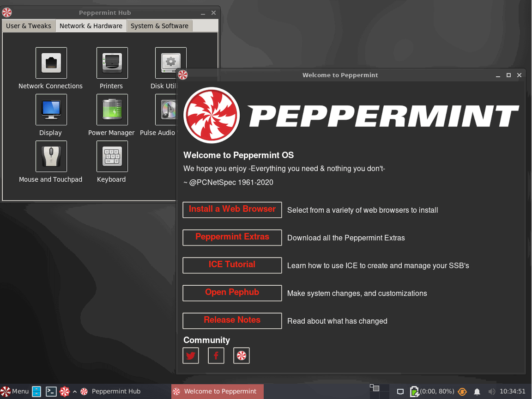Image resolution: width=532 pixels, height=399 pixels.
Task: Close the Welcome to Peppermint window
Action: pos(519,75)
